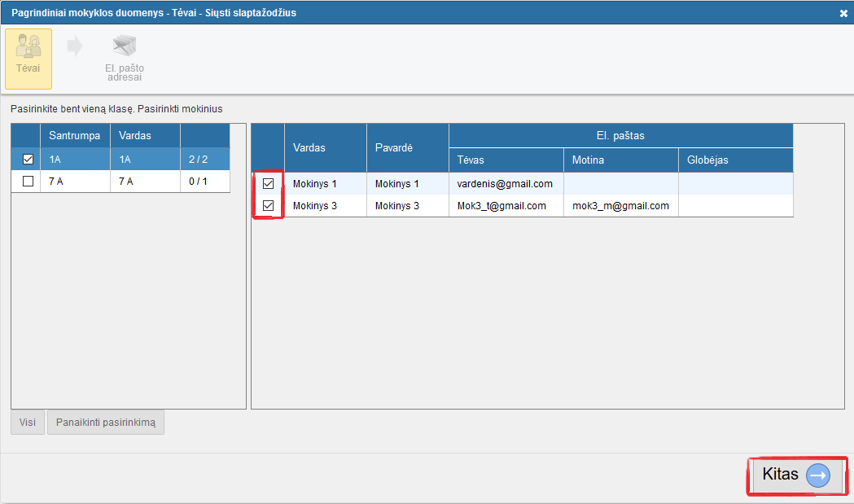Viewport: 854px width, 504px height.
Task: Open the El. pašto adresai step
Action: coord(125,59)
